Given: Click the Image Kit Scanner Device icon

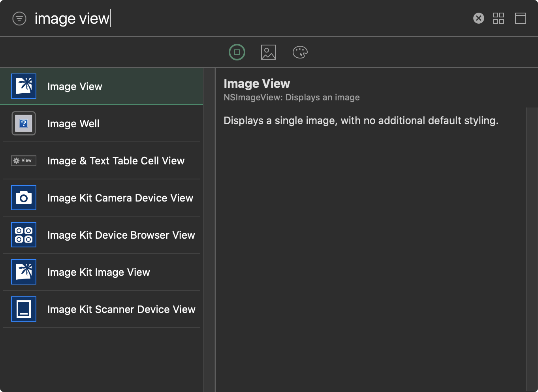Looking at the screenshot, I should 24,309.
